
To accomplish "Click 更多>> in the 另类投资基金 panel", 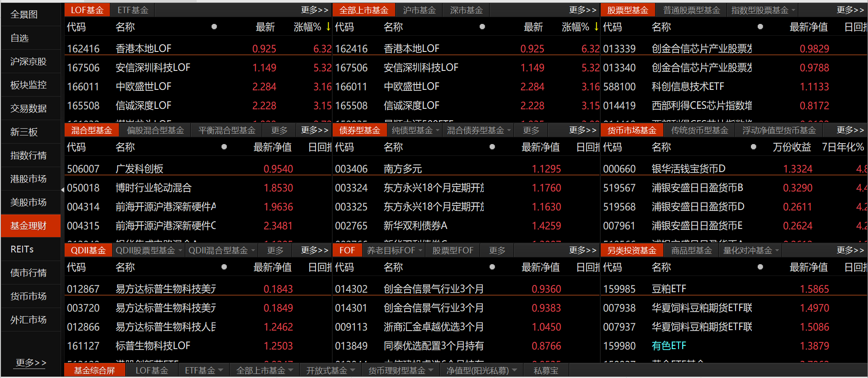I will [850, 250].
